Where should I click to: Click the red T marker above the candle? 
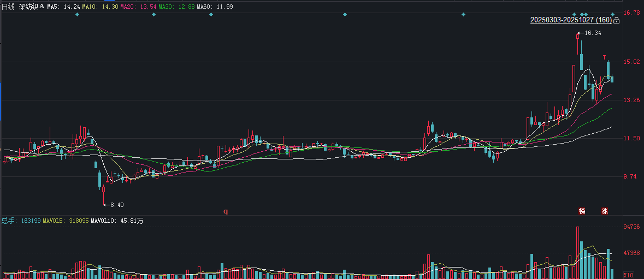click(x=605, y=57)
